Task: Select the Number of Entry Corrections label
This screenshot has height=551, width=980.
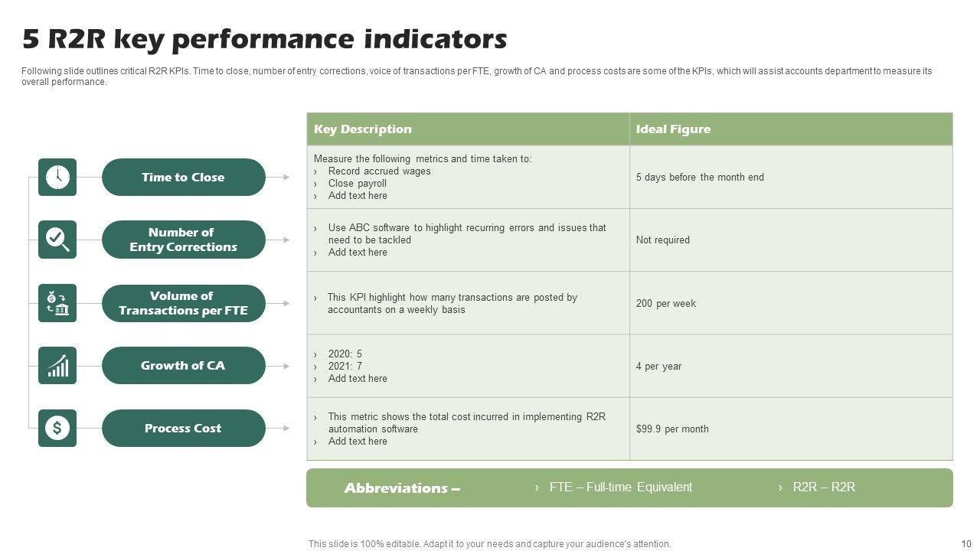Action: (183, 240)
